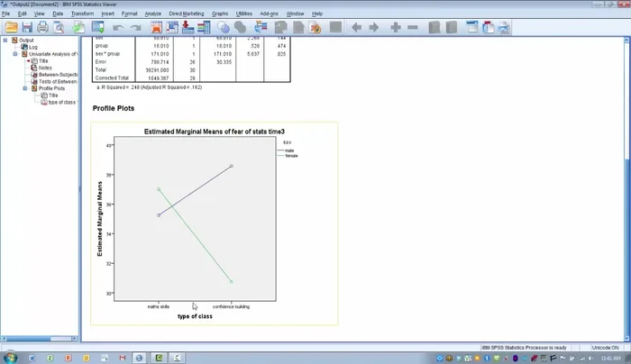This screenshot has height=364, width=631.
Task: Collapse the Profile Plots tree node
Action: [25, 88]
